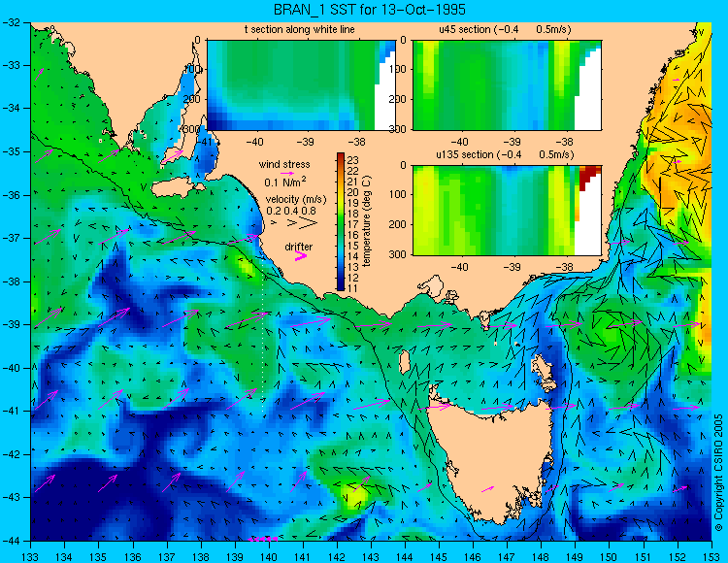Click the magenta wind stress legend arrow
The width and height of the screenshot is (728, 563).
tap(286, 173)
